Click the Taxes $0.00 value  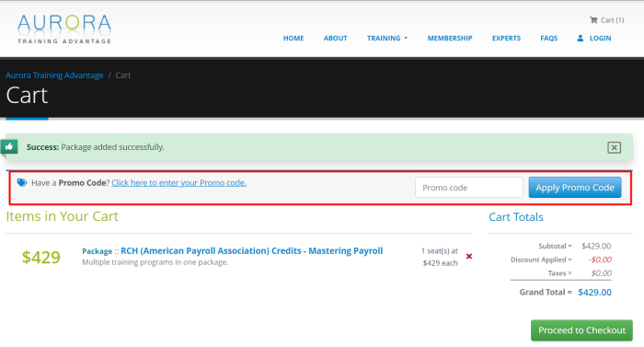[602, 273]
